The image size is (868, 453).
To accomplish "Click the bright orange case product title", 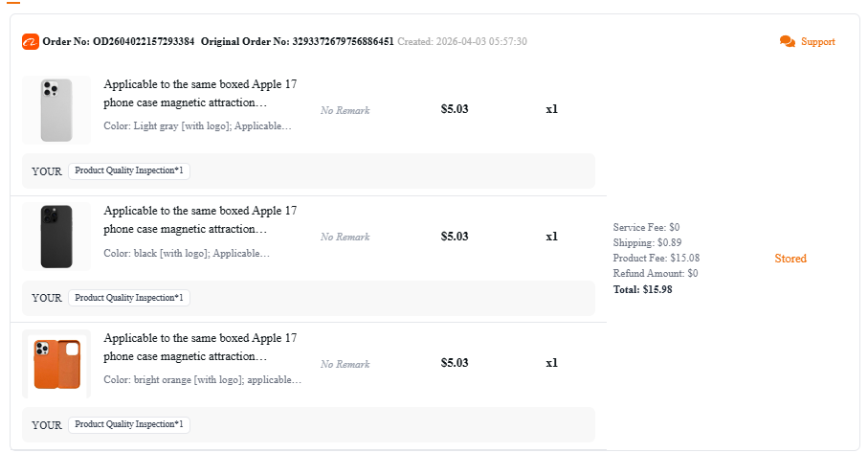I will [200, 348].
